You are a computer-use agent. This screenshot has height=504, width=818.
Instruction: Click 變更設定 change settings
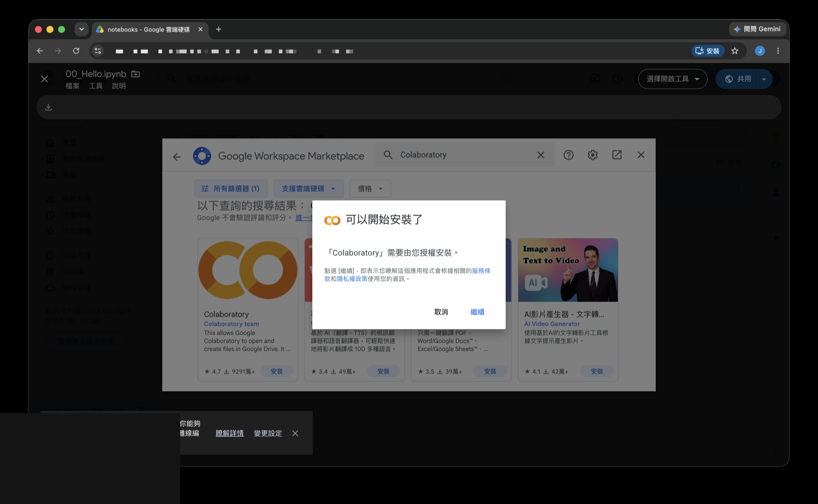coord(268,433)
